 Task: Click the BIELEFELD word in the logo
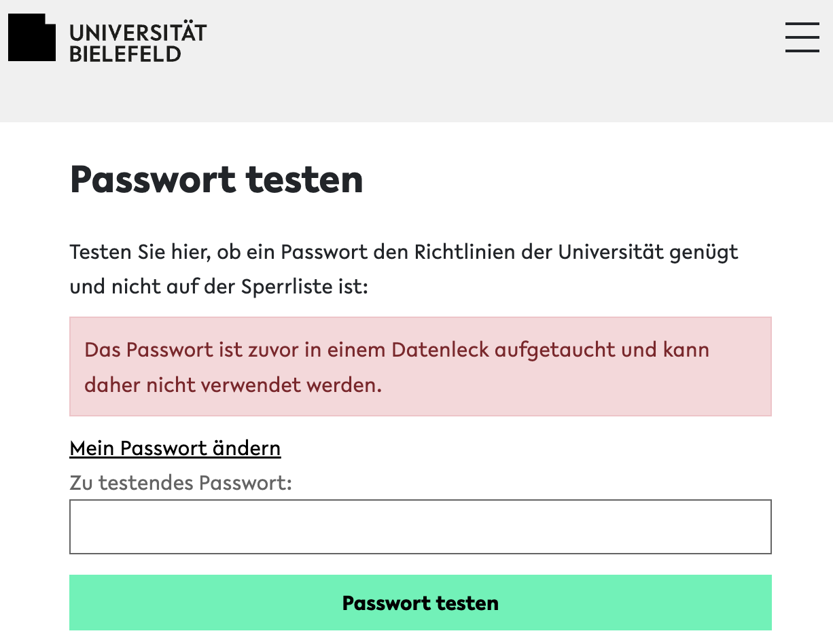coord(126,54)
